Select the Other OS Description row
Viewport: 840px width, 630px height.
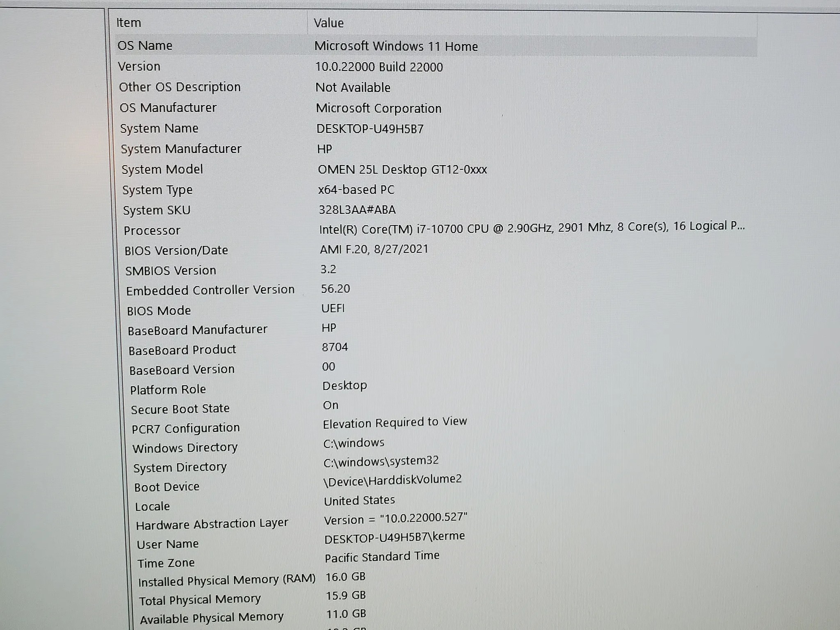180,87
